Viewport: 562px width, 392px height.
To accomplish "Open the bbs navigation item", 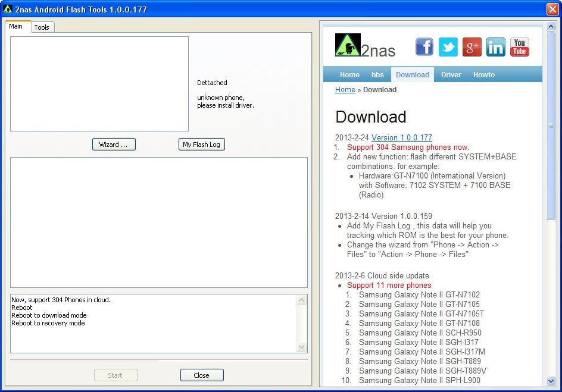I will click(377, 75).
